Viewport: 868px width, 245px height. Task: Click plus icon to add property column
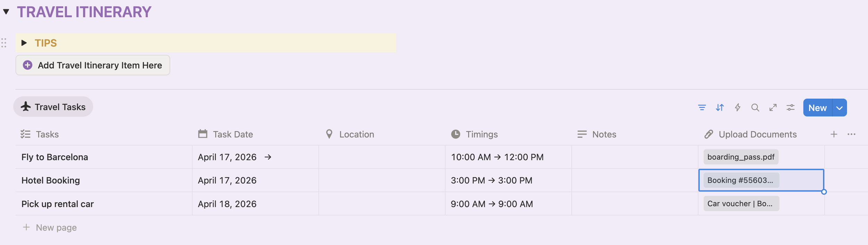834,134
